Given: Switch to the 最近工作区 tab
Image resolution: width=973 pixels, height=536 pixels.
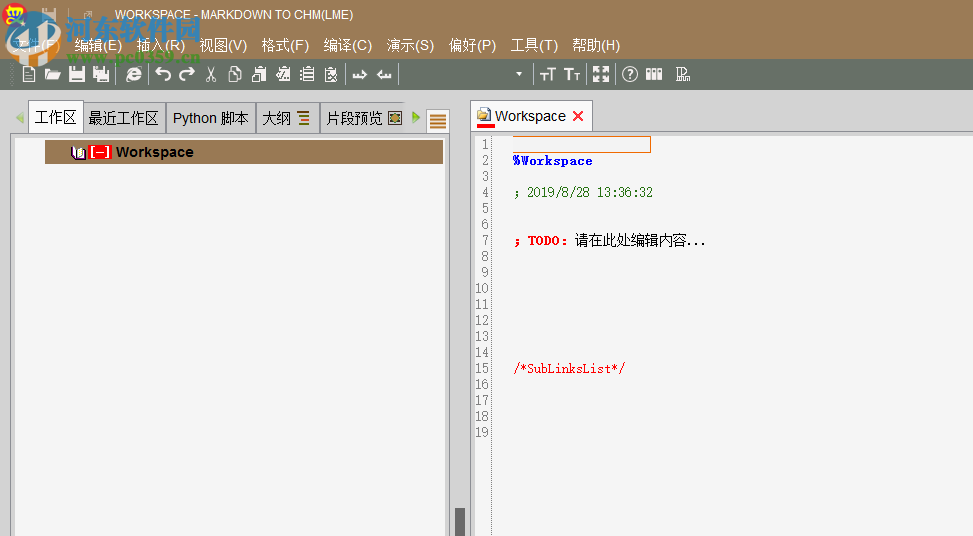Looking at the screenshot, I should coord(123,118).
